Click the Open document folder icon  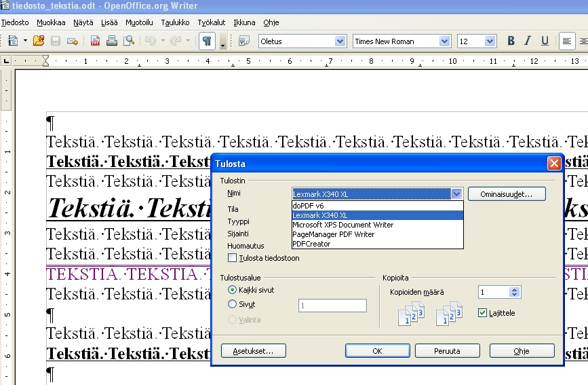pos(39,41)
